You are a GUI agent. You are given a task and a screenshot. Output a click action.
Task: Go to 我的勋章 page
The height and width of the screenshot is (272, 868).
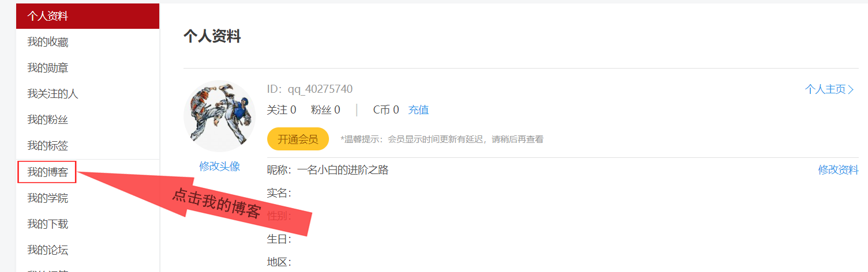(x=88, y=68)
